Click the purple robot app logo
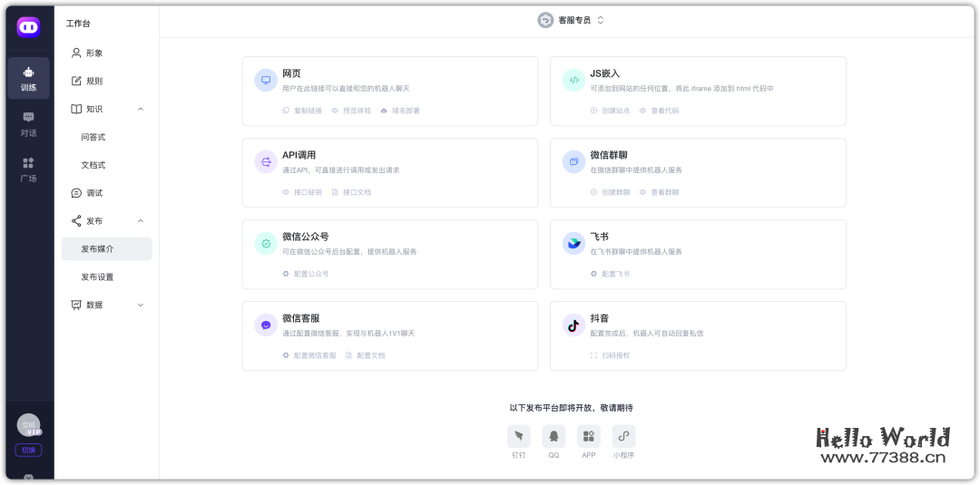Image resolution: width=980 pixels, height=485 pixels. (x=28, y=27)
